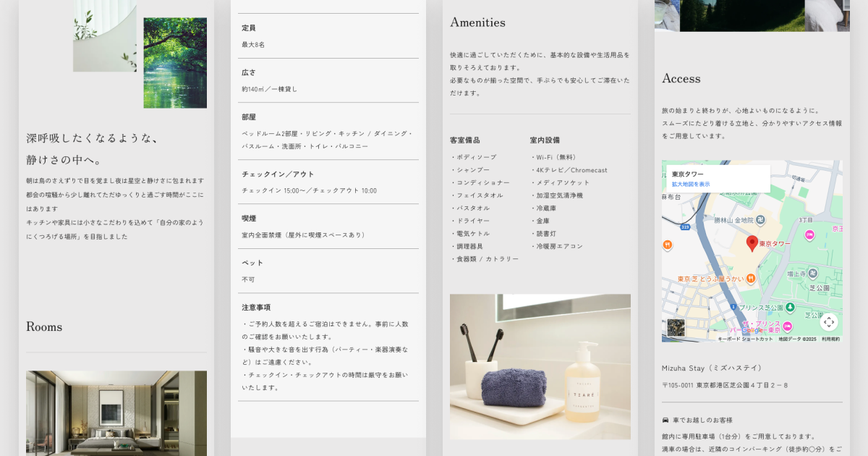Click the Google logo on the map
Image resolution: width=868 pixels, height=456 pixels.
click(x=752, y=330)
